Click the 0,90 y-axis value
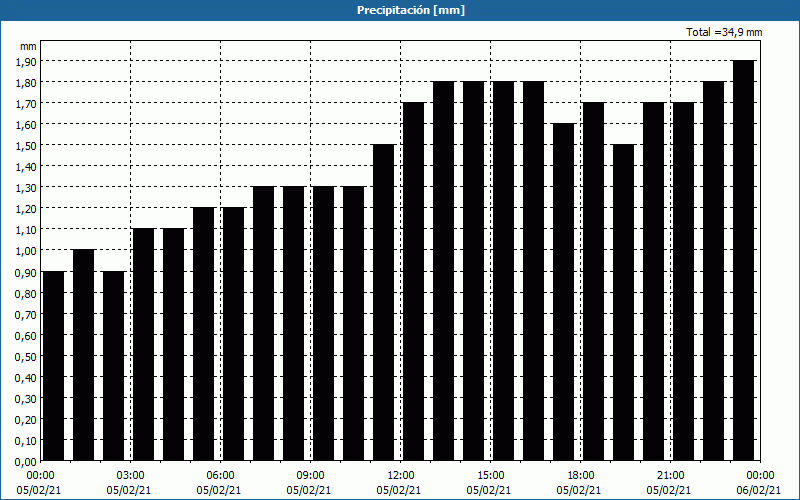Viewport: 800px width, 500px height. [26, 272]
